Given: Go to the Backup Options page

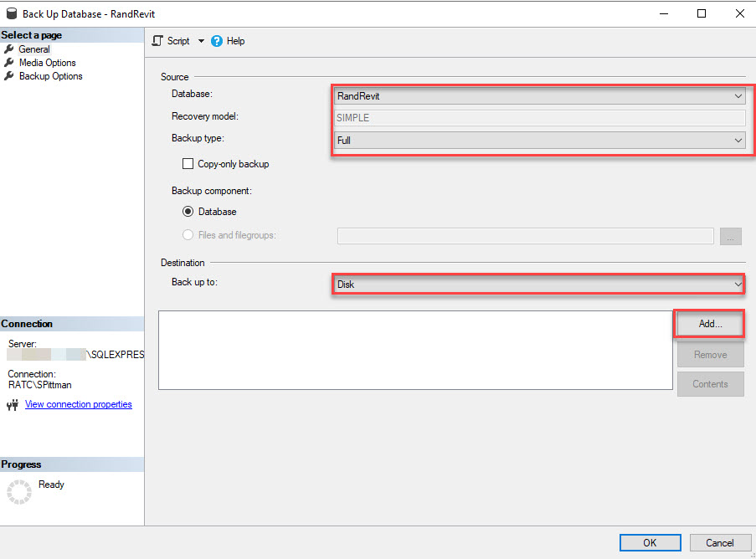Looking at the screenshot, I should [50, 76].
